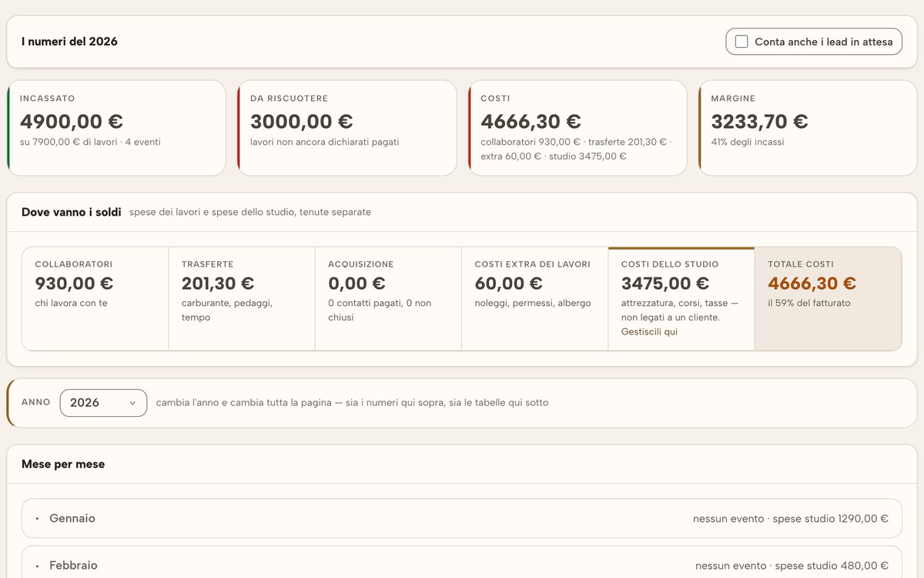Enable 'Conta anche i lead in attesa' checkbox
Image resolution: width=924 pixels, height=578 pixels.
(x=742, y=42)
